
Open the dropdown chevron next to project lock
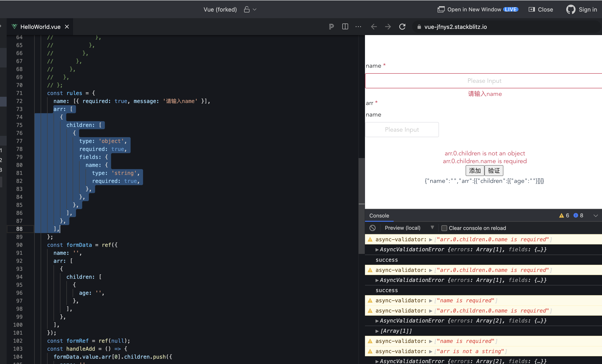[255, 10]
